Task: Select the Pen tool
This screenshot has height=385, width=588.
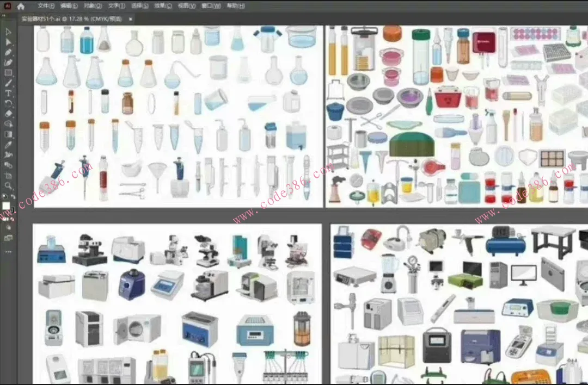Action: point(8,52)
